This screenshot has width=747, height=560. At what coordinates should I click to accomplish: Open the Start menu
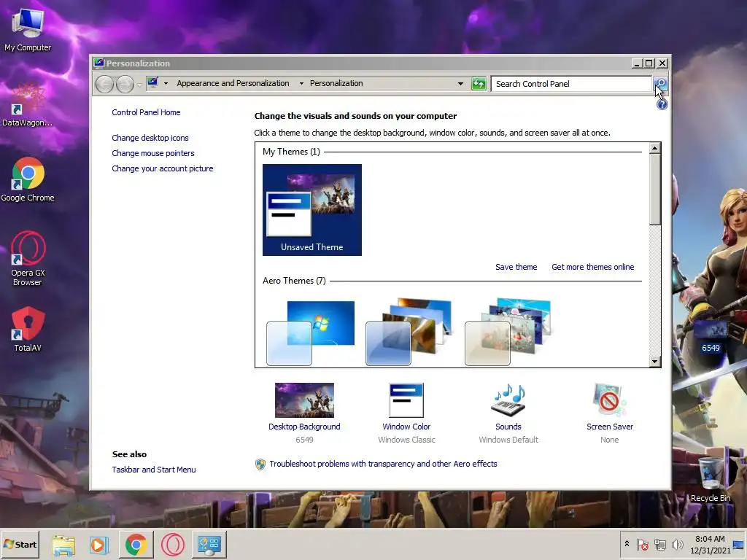point(20,545)
